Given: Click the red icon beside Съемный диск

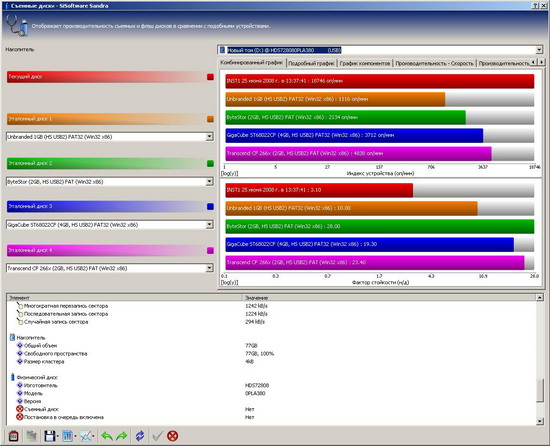Looking at the screenshot, I should point(20,409).
